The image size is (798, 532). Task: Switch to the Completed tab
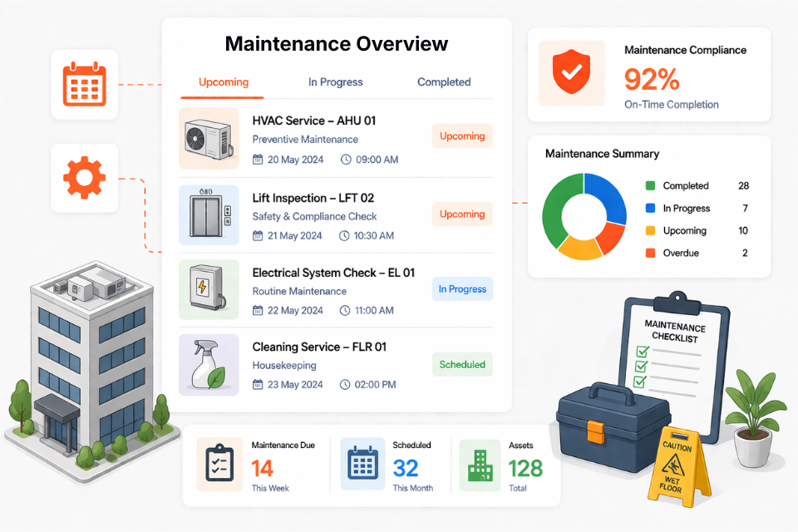[x=444, y=82]
